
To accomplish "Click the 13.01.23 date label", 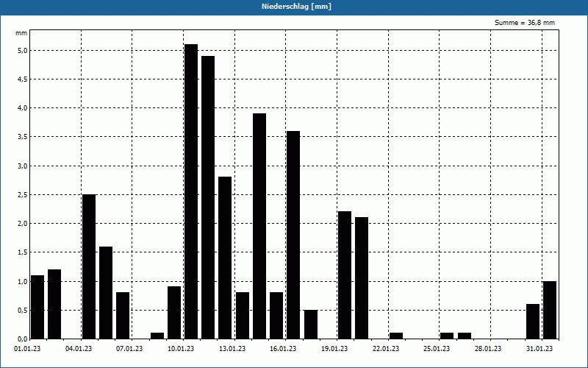I will 232,349.
